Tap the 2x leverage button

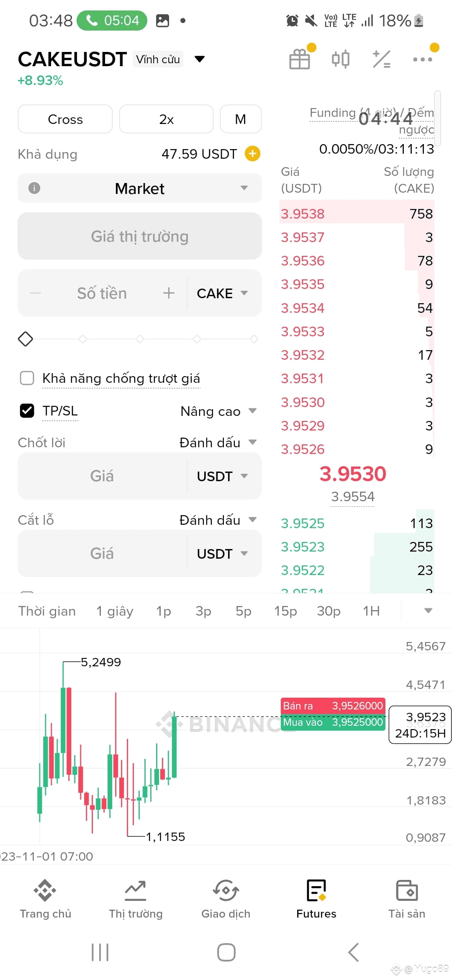tap(167, 119)
